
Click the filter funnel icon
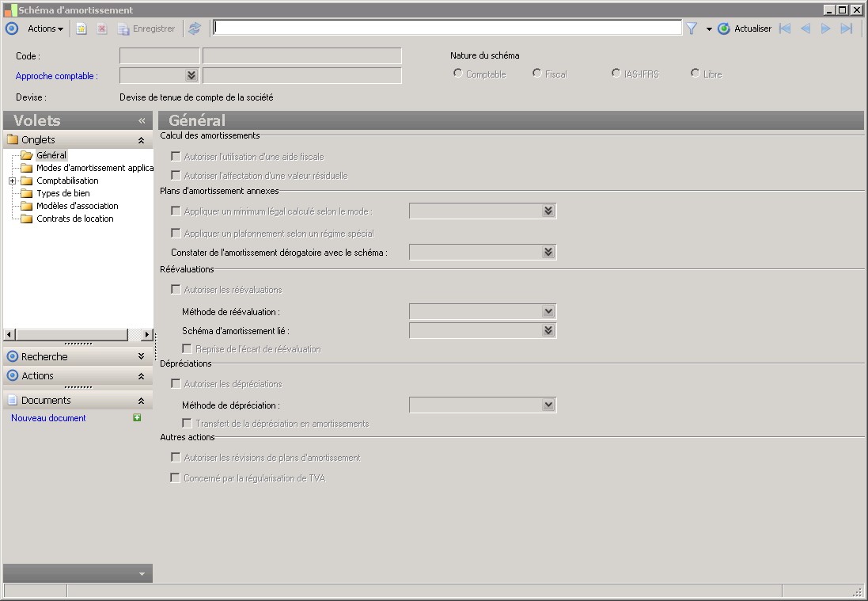[692, 29]
